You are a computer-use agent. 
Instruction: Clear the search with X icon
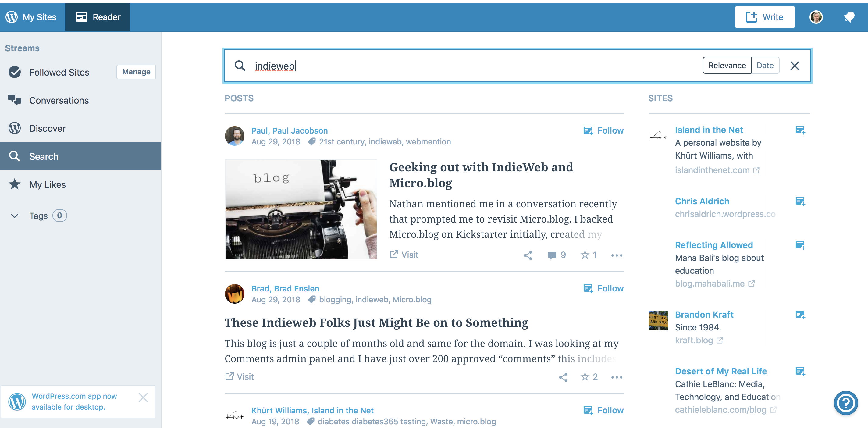[795, 66]
